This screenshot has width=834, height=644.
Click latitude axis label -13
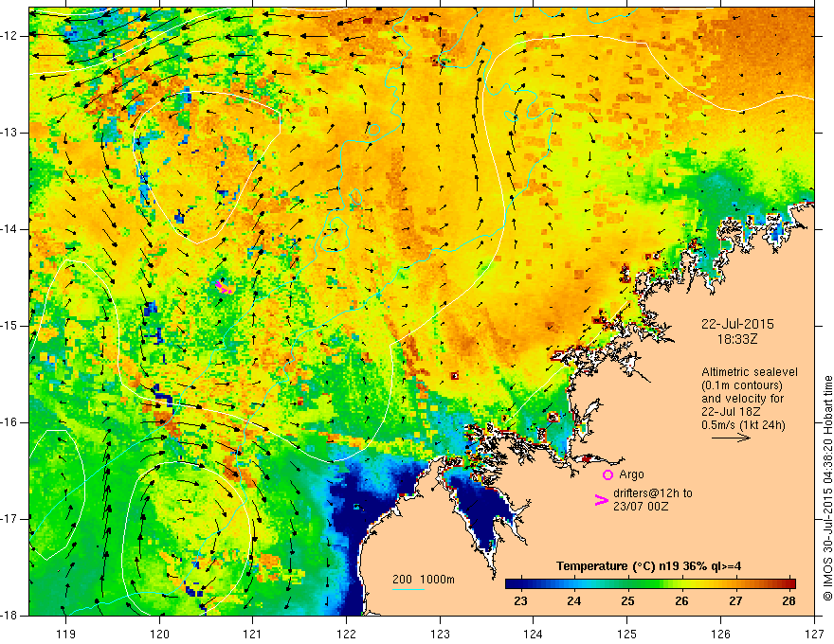click(x=10, y=133)
